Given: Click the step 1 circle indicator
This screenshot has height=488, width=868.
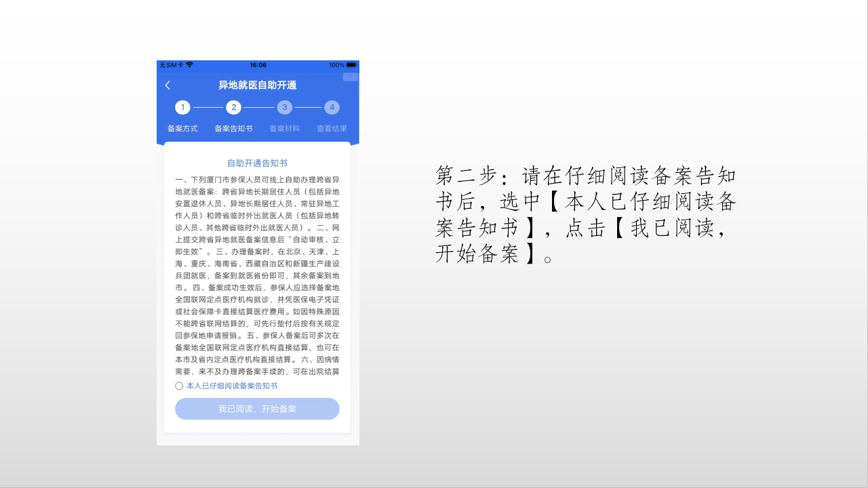Looking at the screenshot, I should (182, 107).
